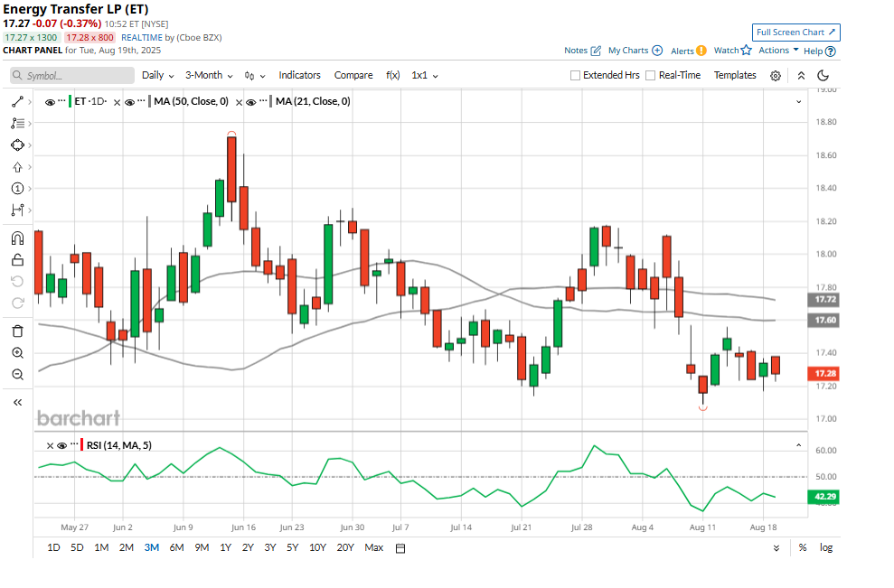894x588 pixels.
Task: Collapse the main chart legend chevron
Action: (x=799, y=102)
